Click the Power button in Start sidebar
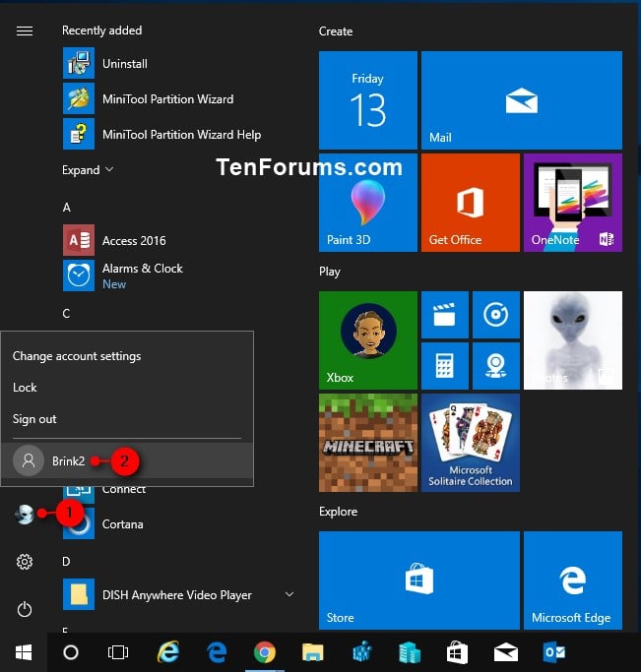This screenshot has width=641, height=672. click(x=25, y=609)
